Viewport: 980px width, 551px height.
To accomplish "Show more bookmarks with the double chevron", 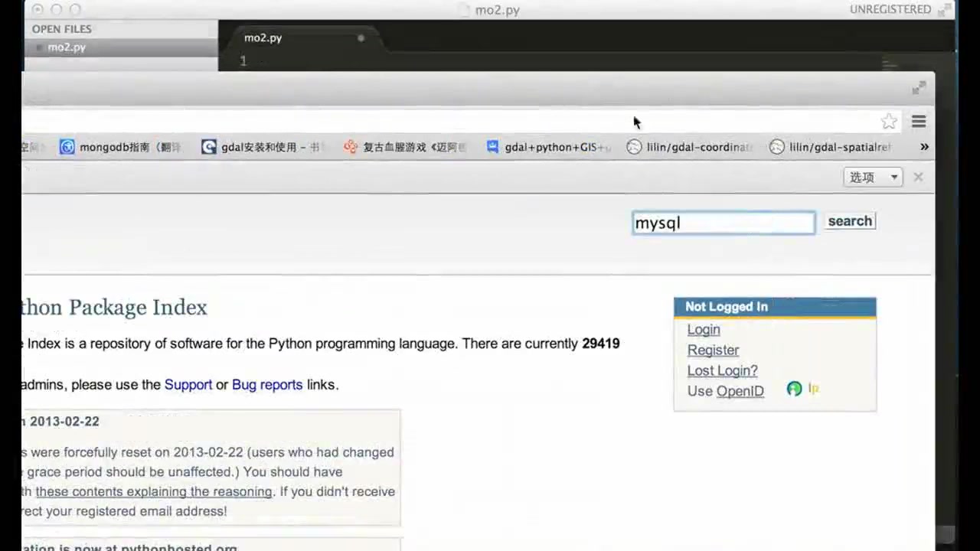I will (924, 147).
